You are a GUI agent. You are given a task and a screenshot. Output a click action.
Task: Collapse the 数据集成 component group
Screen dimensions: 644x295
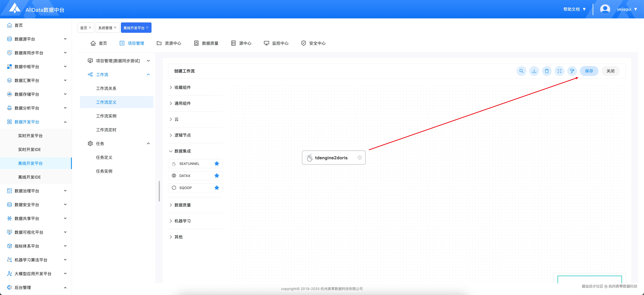(x=183, y=151)
